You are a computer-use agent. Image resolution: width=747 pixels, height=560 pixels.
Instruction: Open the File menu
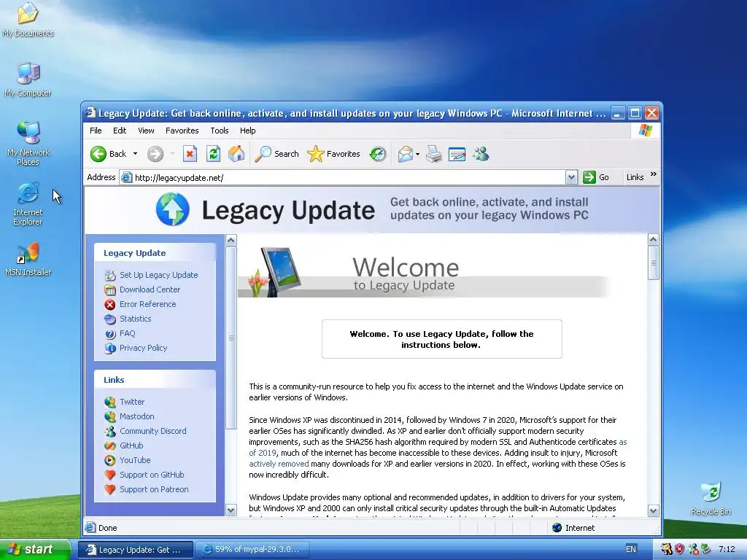(96, 131)
